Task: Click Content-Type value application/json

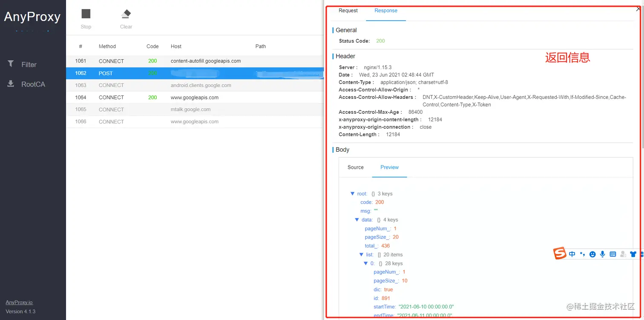Action: [414, 82]
